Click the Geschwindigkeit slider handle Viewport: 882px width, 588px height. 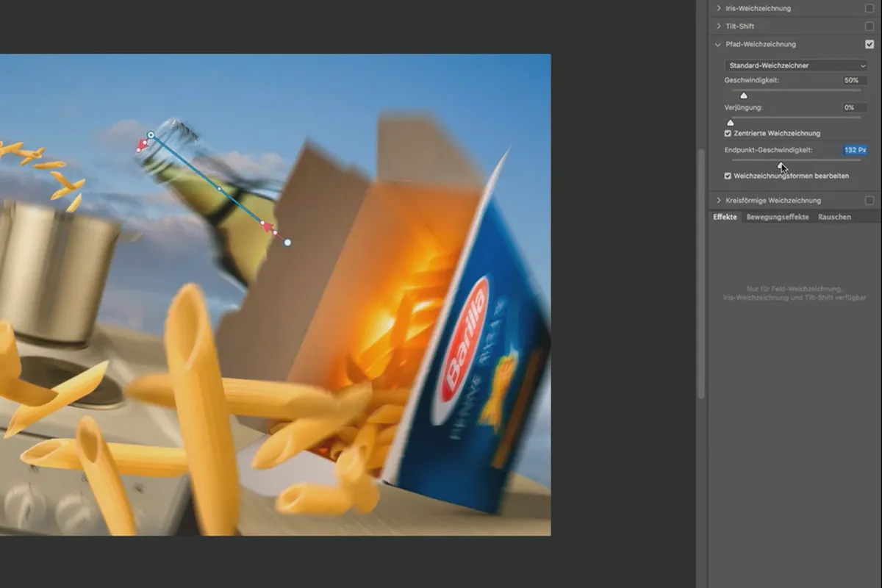744,95
